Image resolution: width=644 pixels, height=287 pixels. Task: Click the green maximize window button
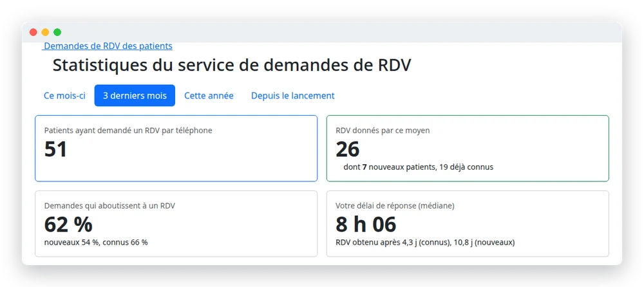(x=57, y=32)
